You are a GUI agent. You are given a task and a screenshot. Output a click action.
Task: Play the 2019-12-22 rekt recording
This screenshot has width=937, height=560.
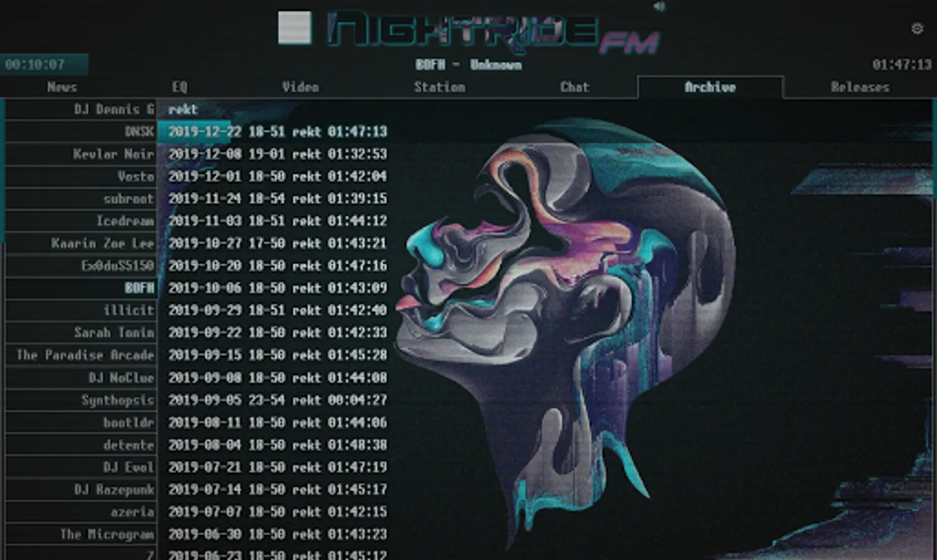coord(277,131)
